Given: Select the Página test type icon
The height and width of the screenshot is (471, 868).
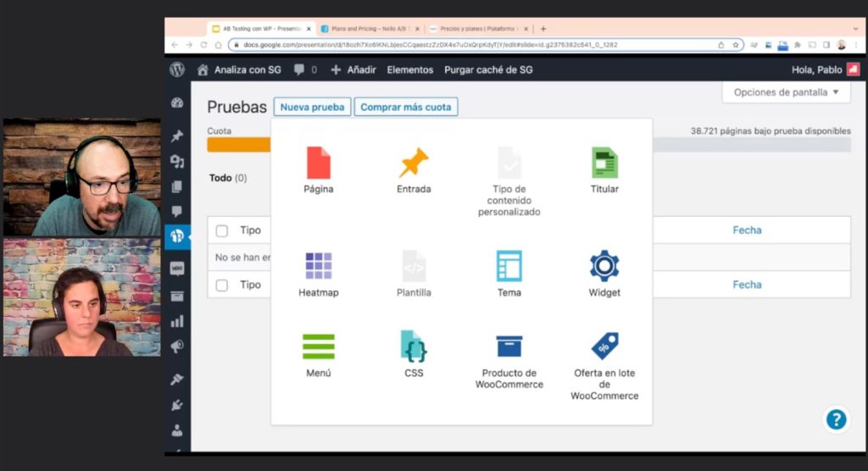Looking at the screenshot, I should click(x=319, y=163).
